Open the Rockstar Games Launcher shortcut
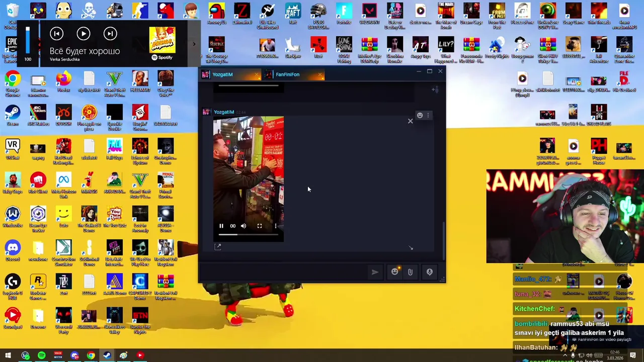 (x=38, y=287)
